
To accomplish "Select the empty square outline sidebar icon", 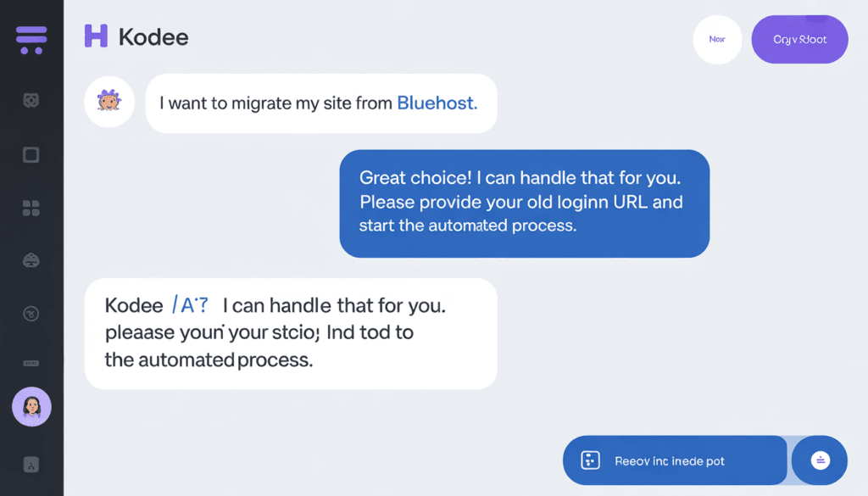I will pyautogui.click(x=31, y=154).
